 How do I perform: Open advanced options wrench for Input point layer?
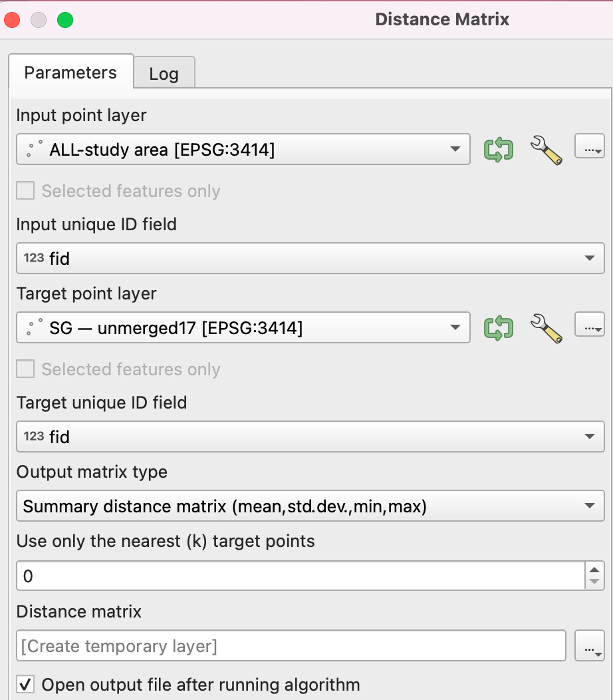pos(546,149)
